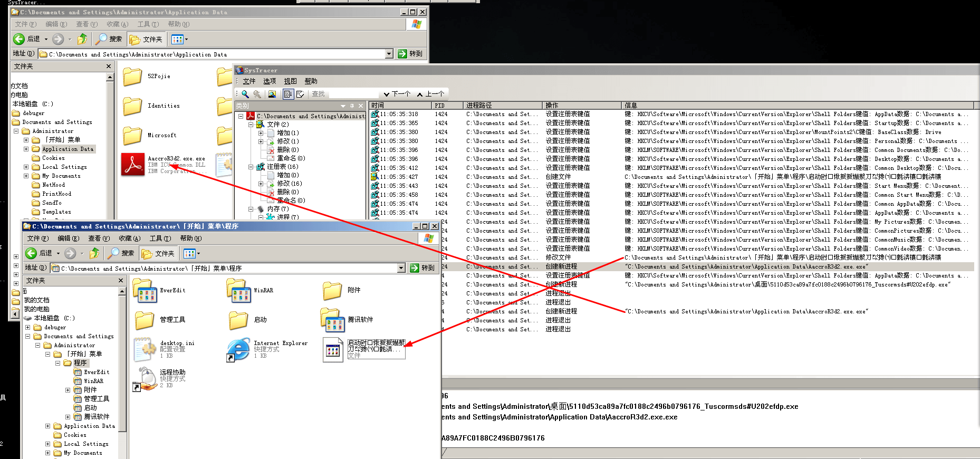Open the 选项 menu in SysTracer
980x459 pixels.
[x=270, y=81]
